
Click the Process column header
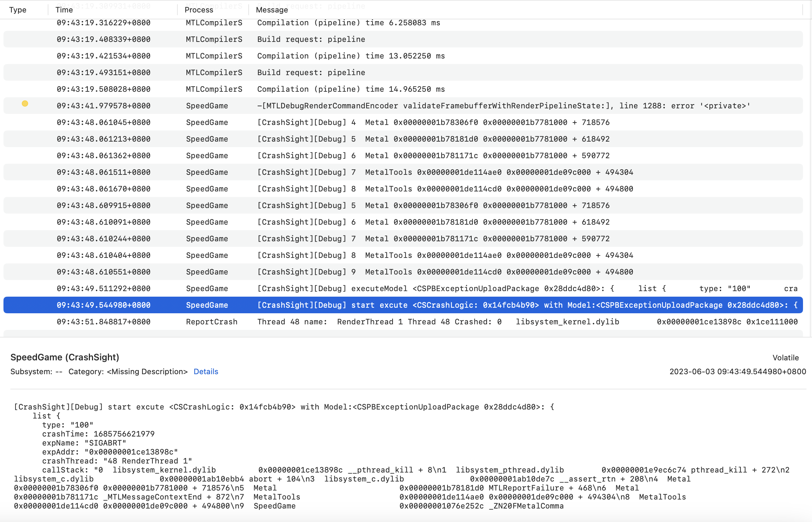click(x=199, y=10)
